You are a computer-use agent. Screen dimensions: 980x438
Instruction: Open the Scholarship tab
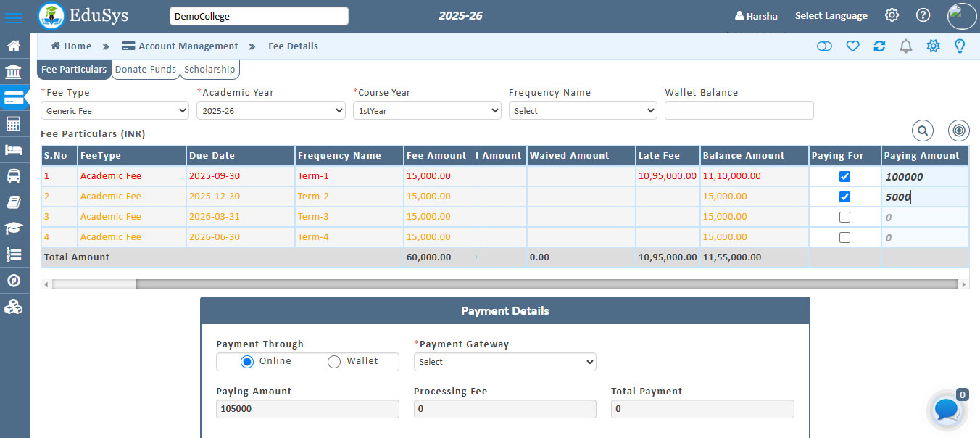pyautogui.click(x=209, y=69)
